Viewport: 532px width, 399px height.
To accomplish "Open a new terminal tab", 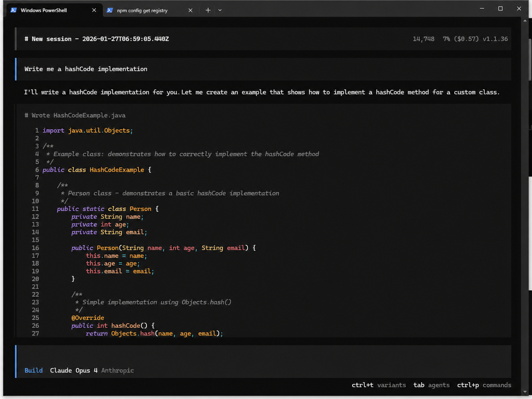I will (x=208, y=10).
